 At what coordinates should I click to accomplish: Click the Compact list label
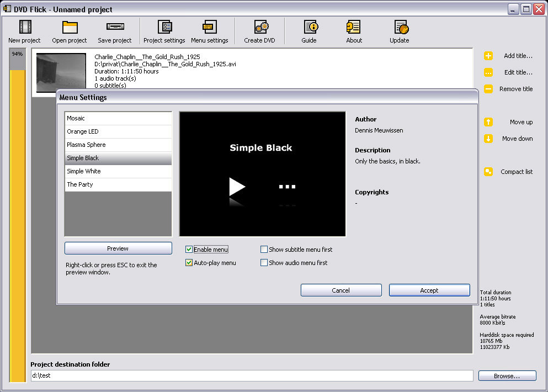click(517, 172)
